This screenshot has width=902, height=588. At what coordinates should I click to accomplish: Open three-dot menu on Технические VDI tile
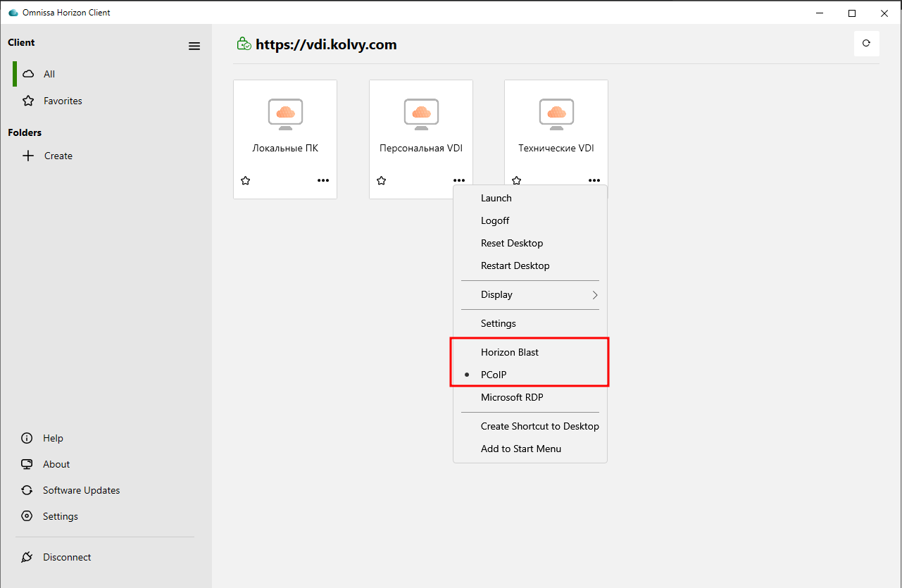tap(594, 181)
